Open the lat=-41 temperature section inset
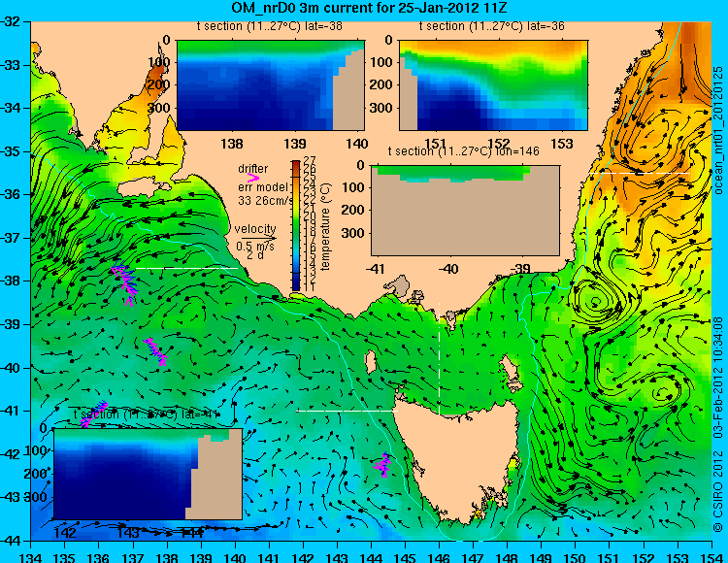The image size is (728, 563). (x=149, y=474)
